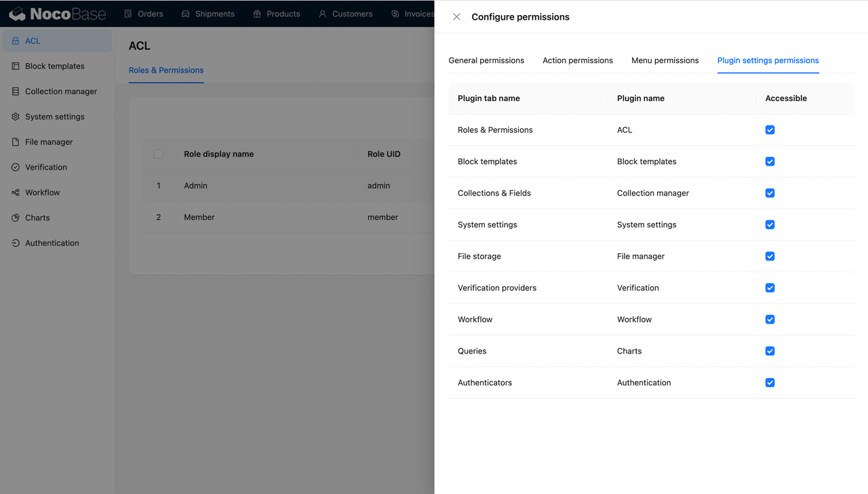Select the Menu permissions tab
Viewport: 868px width, 494px height.
coord(665,60)
